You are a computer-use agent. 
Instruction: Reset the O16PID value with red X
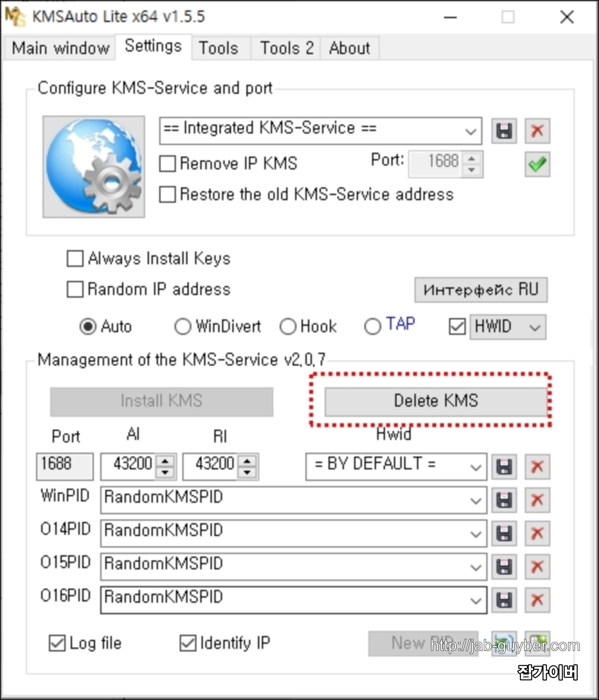click(x=537, y=600)
